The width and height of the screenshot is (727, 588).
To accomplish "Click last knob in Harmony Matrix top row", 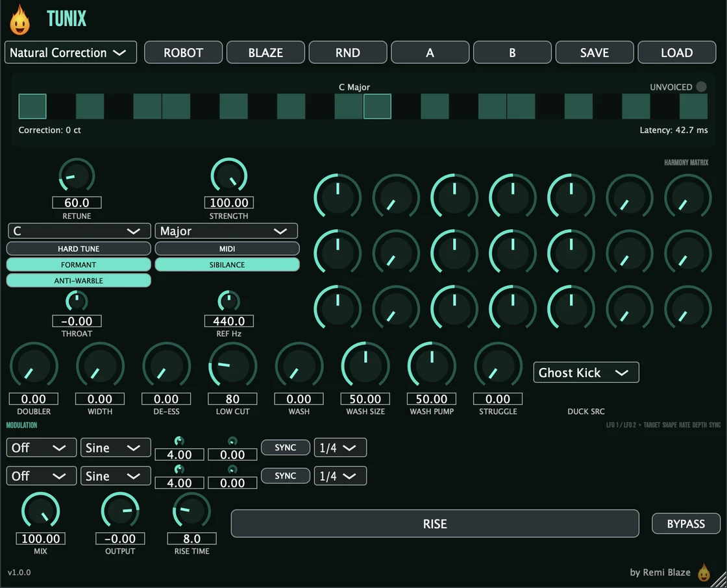I will [688, 197].
